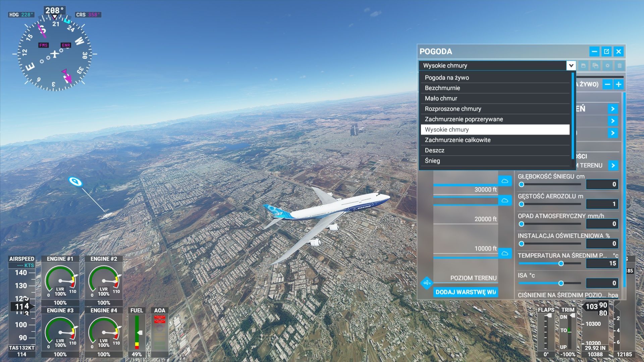Minimize the Pogoda panel
644x362 pixels.
click(594, 51)
